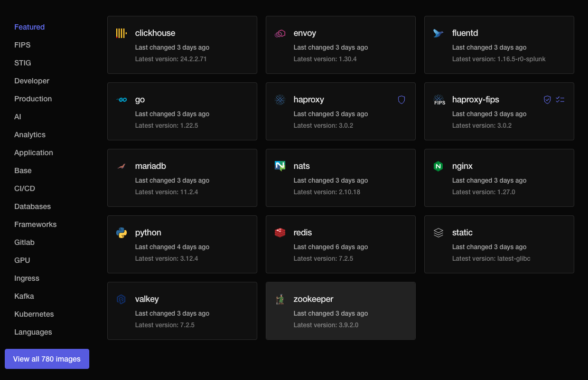Image resolution: width=588 pixels, height=380 pixels.
Task: Select the GPU category in the sidebar
Action: coord(22,260)
